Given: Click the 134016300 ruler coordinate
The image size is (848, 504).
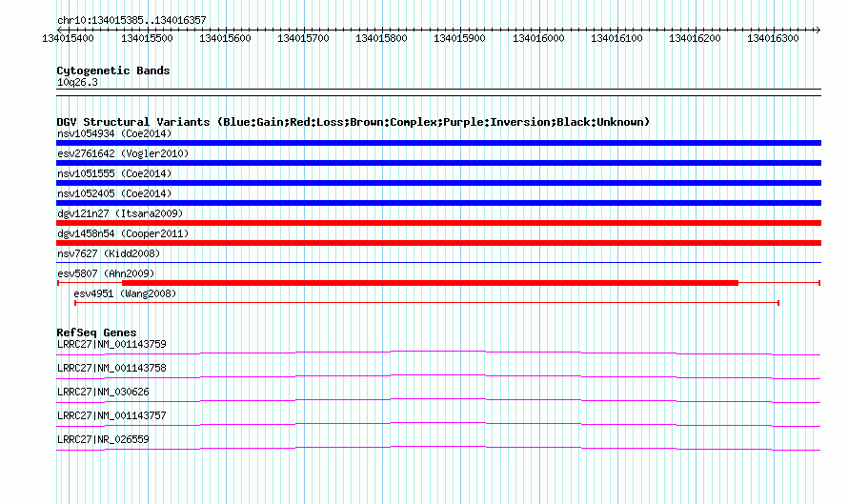Looking at the screenshot, I should coord(773,38).
